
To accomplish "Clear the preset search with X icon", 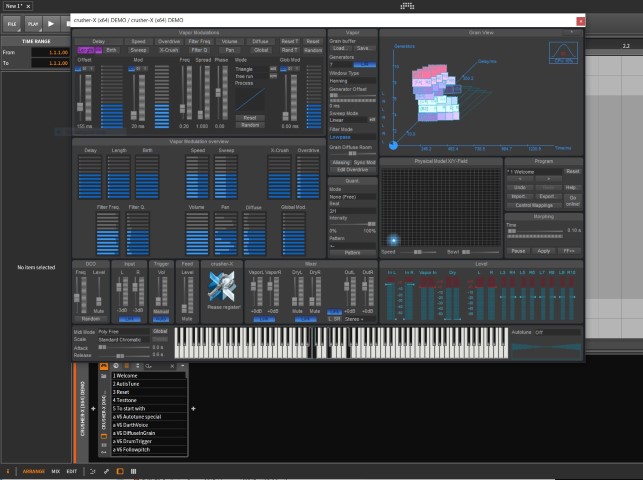I will click(172, 366).
